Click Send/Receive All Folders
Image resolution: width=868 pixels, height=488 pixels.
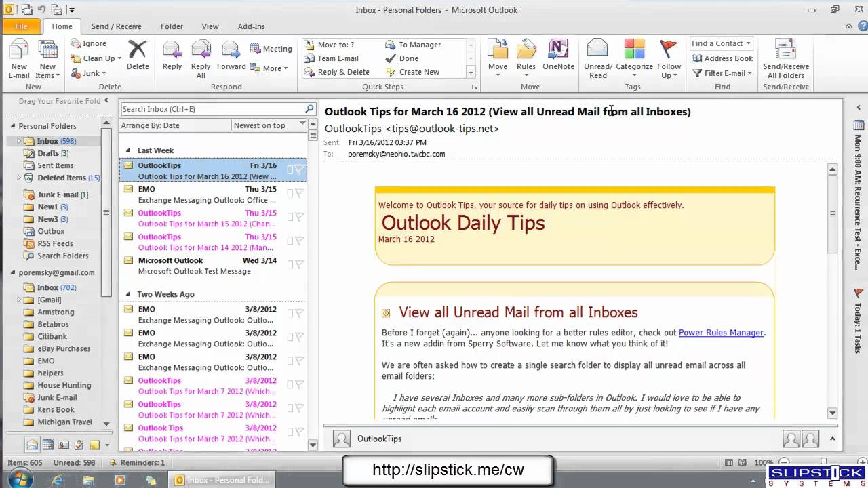pos(786,59)
